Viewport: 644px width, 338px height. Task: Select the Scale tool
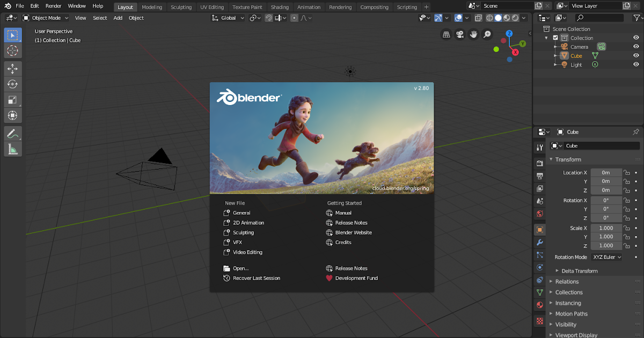coord(13,100)
